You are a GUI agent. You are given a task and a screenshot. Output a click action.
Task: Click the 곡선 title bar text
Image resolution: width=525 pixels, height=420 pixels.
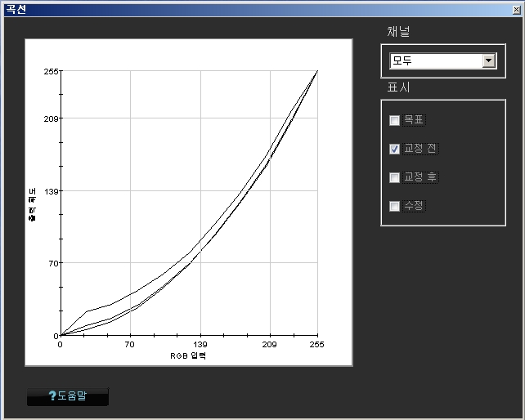tap(15, 8)
